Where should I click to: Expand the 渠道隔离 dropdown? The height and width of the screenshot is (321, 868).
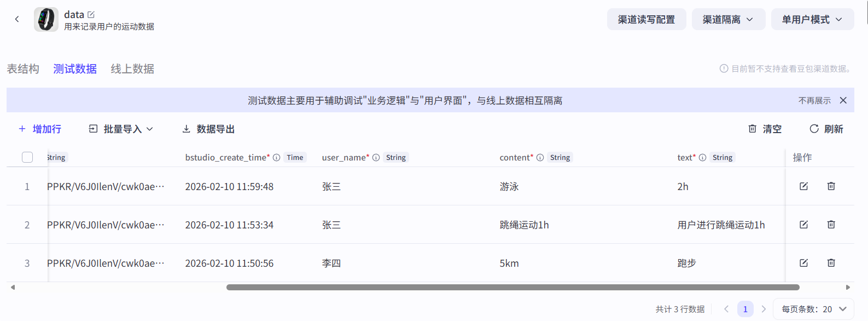tap(729, 19)
